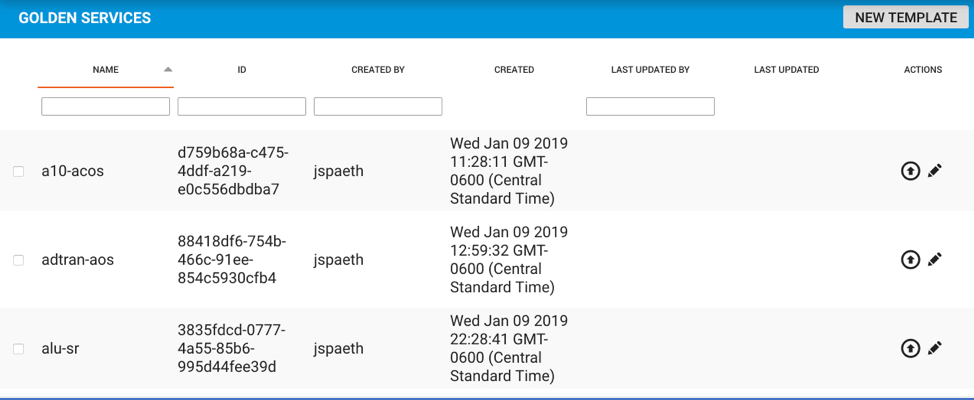Click the pencil edit icon for a10-acos

pyautogui.click(x=935, y=171)
